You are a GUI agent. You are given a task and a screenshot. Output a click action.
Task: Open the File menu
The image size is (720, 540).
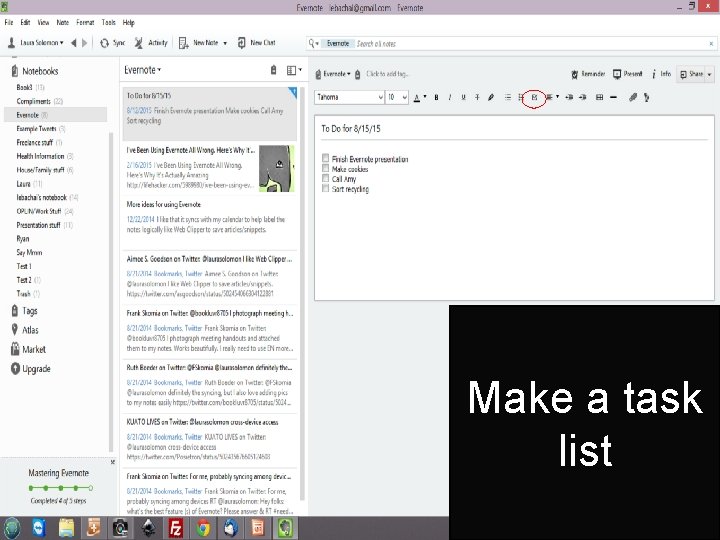pos(9,22)
